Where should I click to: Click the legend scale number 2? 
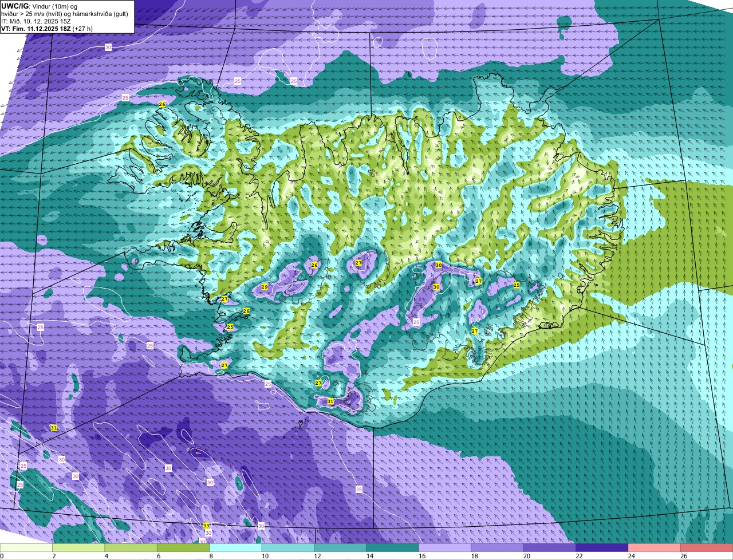click(x=54, y=556)
